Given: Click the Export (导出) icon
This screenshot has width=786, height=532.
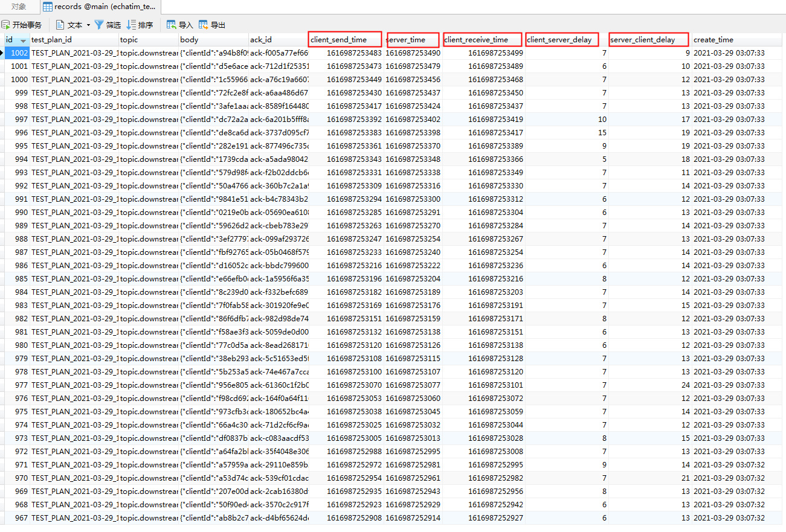Looking at the screenshot, I should 204,25.
